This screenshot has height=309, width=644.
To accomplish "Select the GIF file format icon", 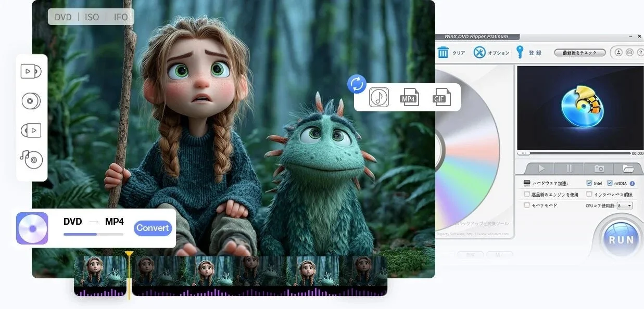I will pyautogui.click(x=441, y=97).
